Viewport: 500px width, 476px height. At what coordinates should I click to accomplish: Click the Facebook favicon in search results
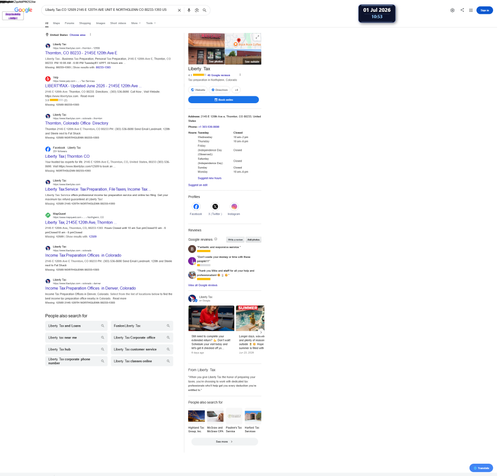[x=48, y=149]
